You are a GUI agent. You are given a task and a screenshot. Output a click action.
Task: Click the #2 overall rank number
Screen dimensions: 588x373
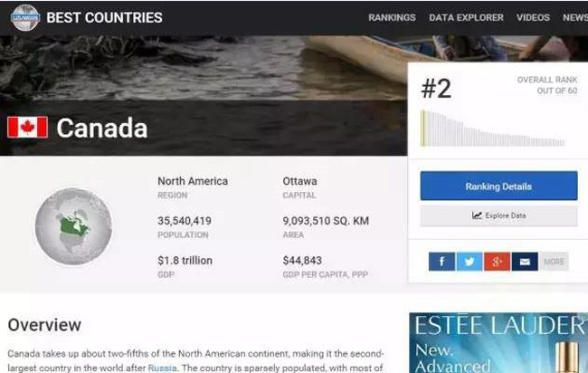point(436,89)
